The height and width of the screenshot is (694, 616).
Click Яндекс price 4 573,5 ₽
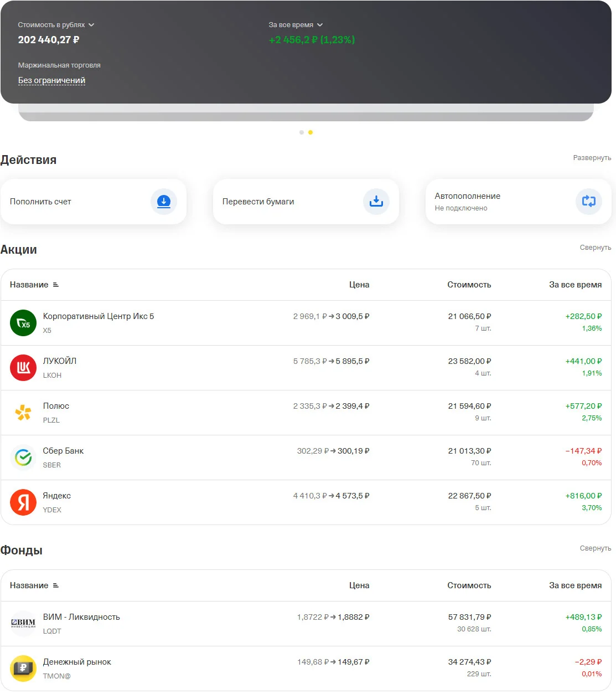coord(353,496)
